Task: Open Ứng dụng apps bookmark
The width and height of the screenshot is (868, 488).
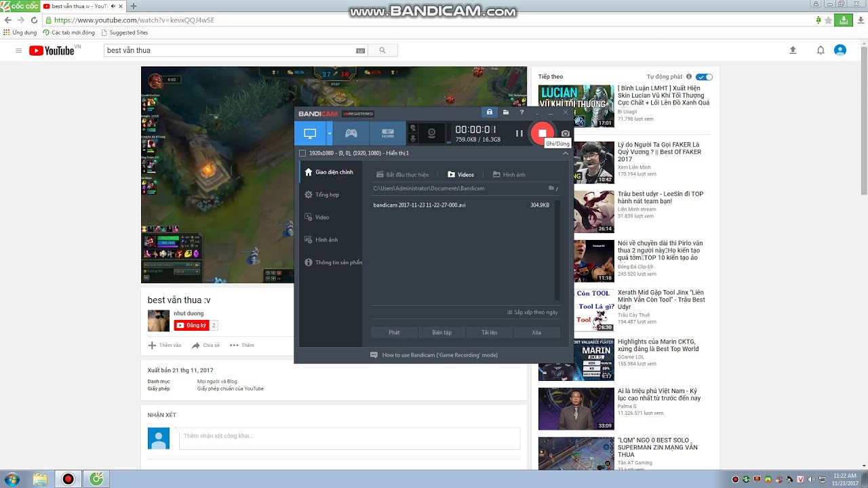Action: 20,33
